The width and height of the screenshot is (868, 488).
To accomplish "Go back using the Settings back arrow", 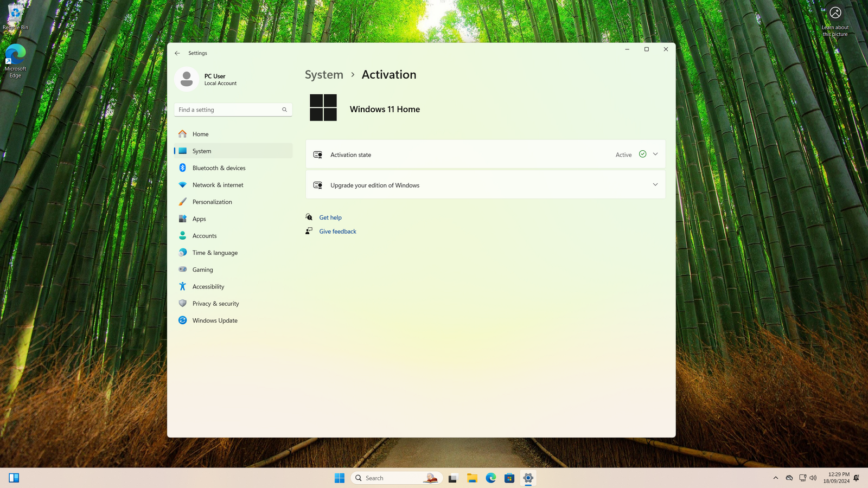I will point(177,53).
